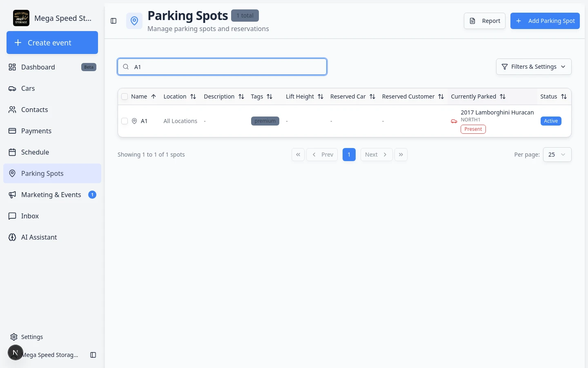The height and width of the screenshot is (368, 588).
Task: Click the Contacts people icon
Action: click(x=12, y=110)
